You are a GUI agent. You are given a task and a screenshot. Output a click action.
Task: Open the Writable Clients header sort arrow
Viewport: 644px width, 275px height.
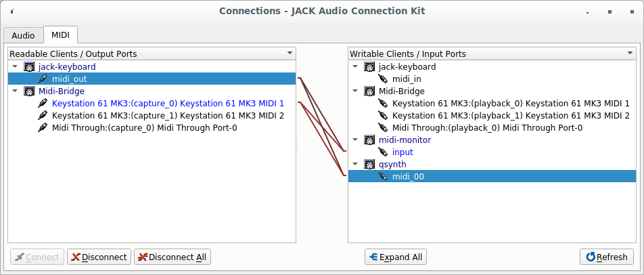point(630,53)
